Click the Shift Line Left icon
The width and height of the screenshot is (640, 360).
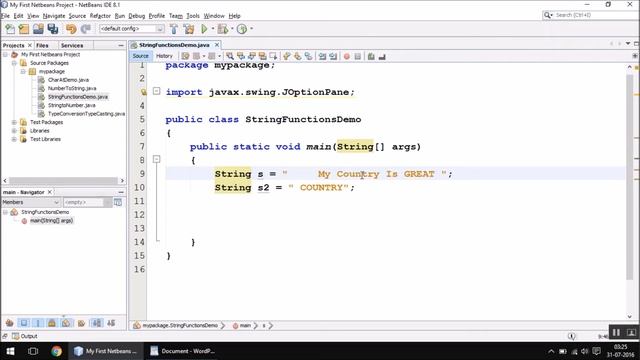(322, 56)
